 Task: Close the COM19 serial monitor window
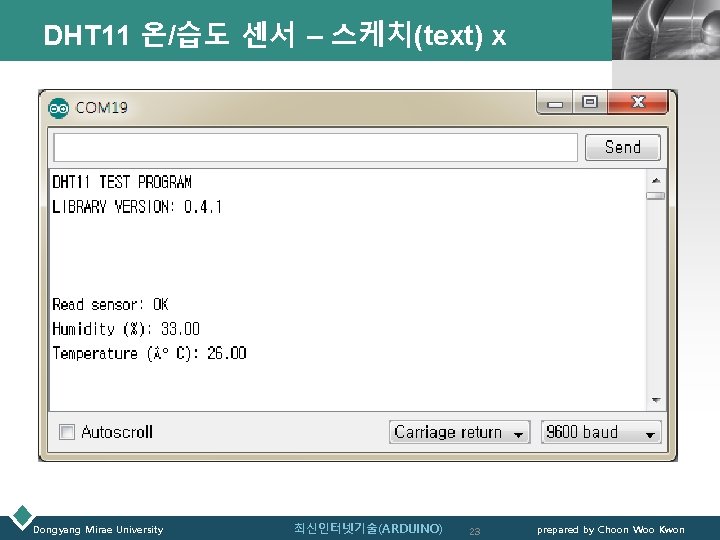(x=638, y=101)
